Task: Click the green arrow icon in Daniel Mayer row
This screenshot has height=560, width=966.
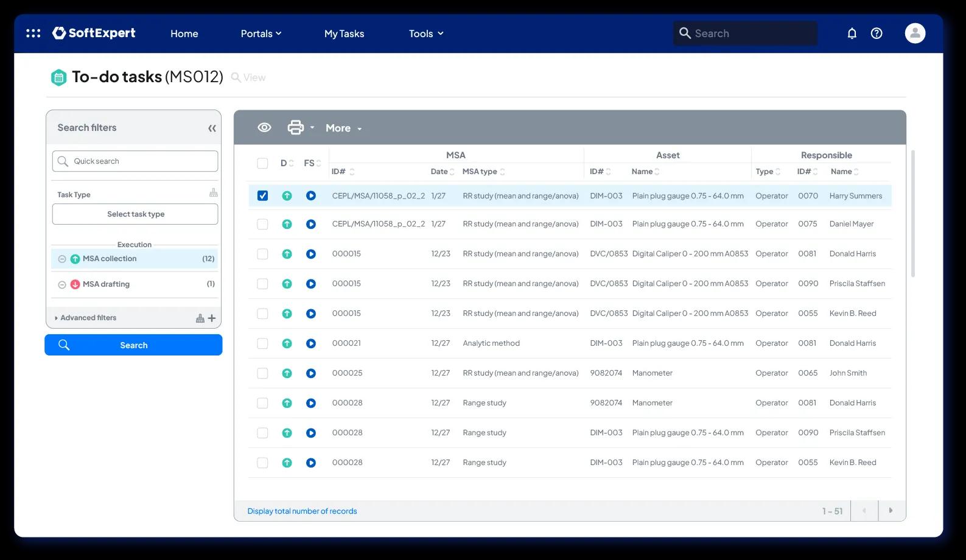Action: (287, 224)
